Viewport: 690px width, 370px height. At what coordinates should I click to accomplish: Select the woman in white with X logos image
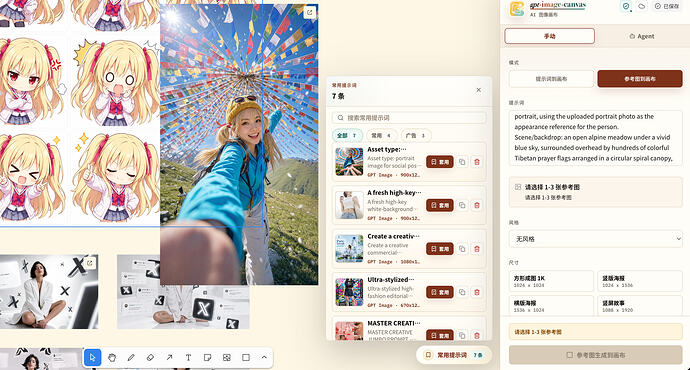click(x=49, y=292)
